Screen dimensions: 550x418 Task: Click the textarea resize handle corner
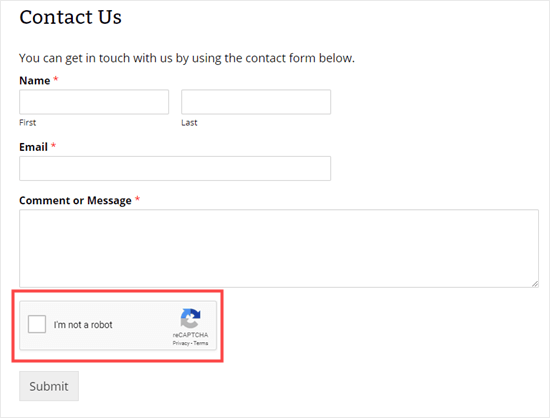(x=535, y=284)
